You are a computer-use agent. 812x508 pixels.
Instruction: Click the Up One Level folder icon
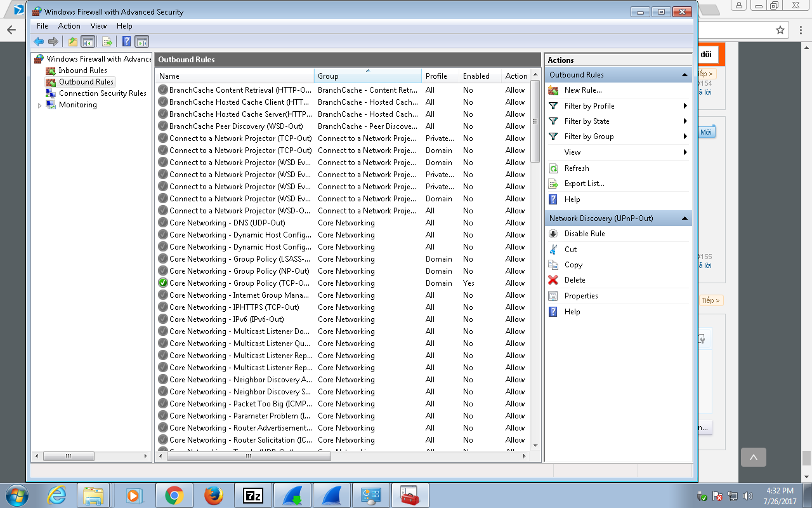point(72,42)
